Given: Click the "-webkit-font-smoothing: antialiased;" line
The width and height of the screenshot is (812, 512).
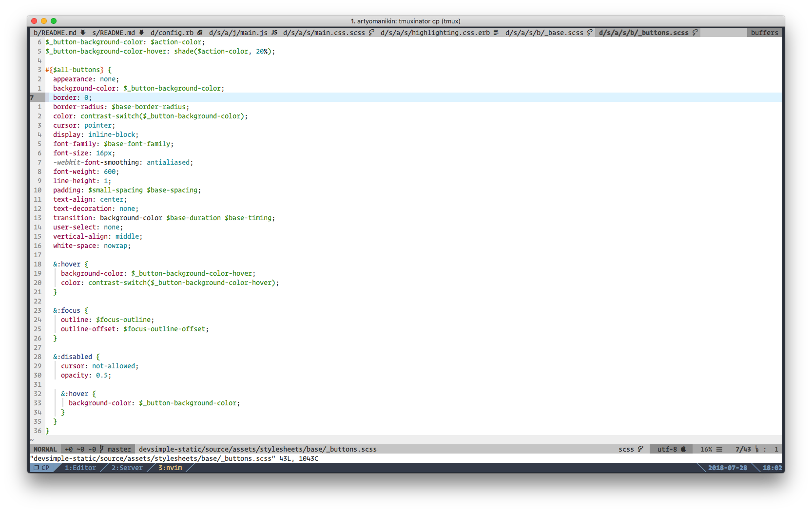Looking at the screenshot, I should (123, 162).
